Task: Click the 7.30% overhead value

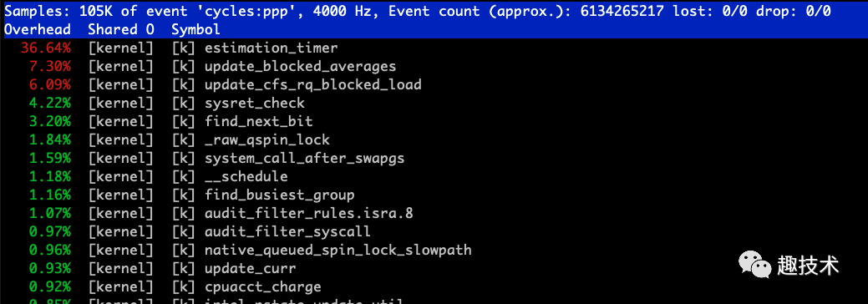Action: click(50, 67)
